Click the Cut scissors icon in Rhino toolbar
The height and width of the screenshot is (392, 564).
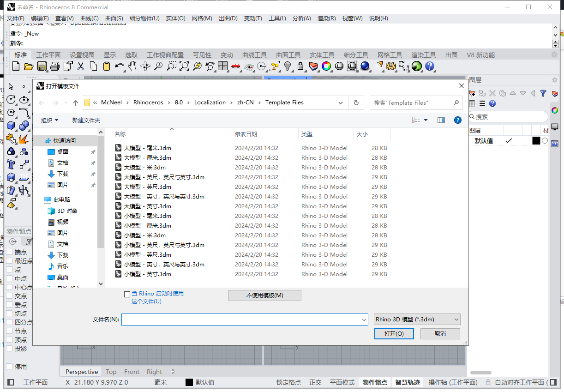[x=81, y=66]
